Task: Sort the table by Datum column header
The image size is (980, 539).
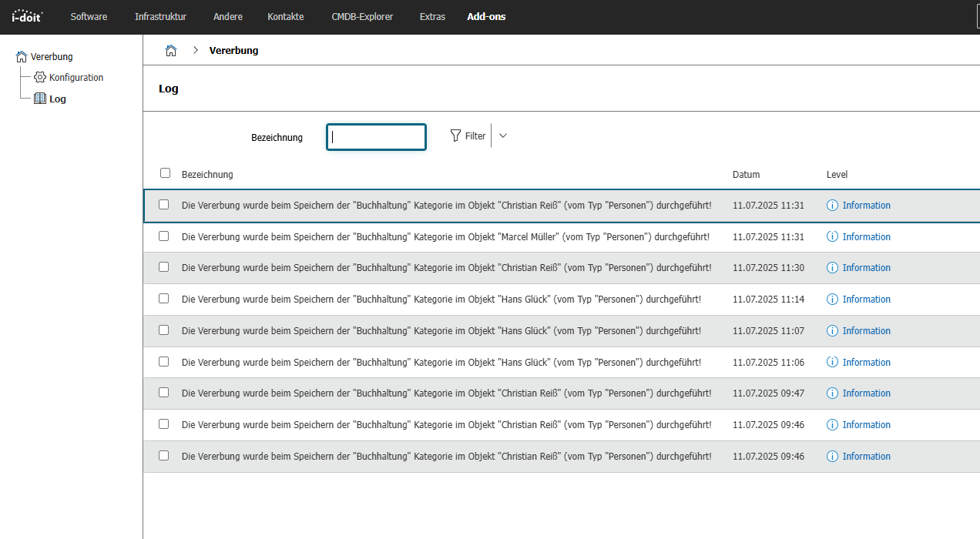Action: click(x=746, y=175)
